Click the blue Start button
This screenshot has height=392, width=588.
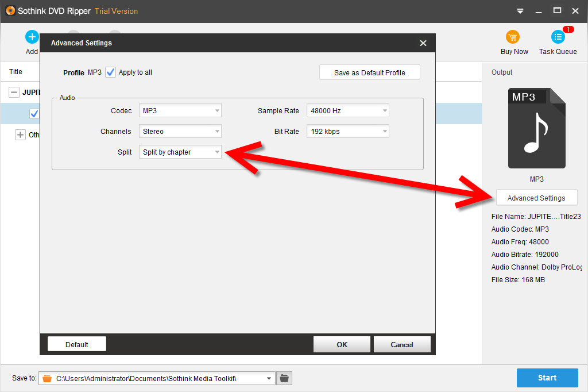pyautogui.click(x=547, y=378)
